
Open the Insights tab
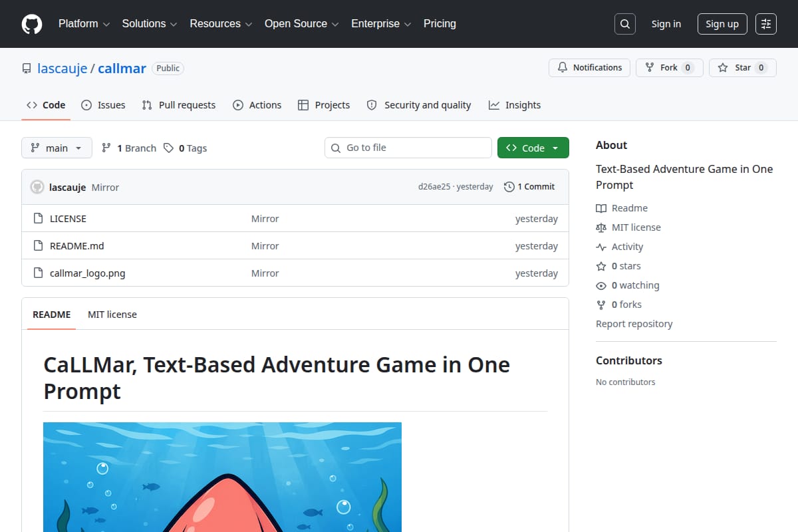[x=515, y=105]
